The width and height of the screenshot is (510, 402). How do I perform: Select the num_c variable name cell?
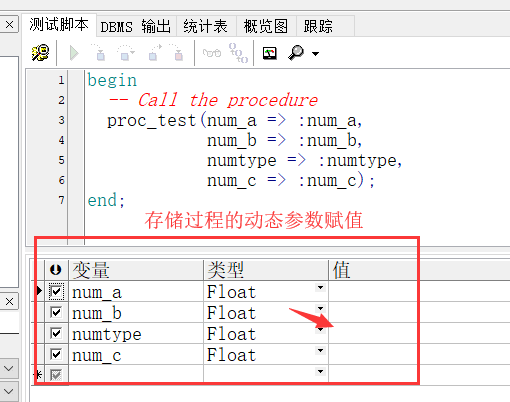pyautogui.click(x=136, y=354)
